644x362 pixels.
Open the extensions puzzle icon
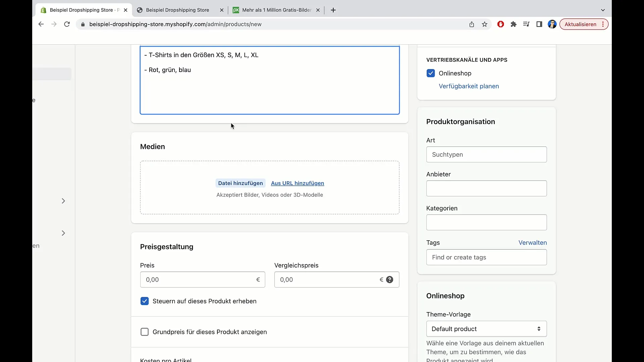[514, 24]
